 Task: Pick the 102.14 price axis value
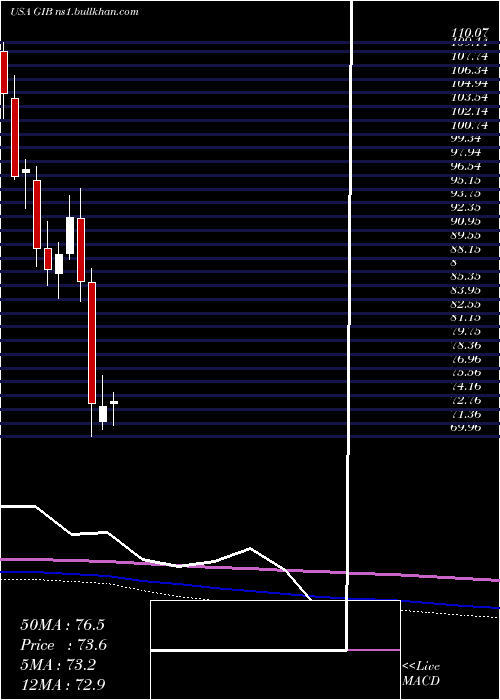469,111
